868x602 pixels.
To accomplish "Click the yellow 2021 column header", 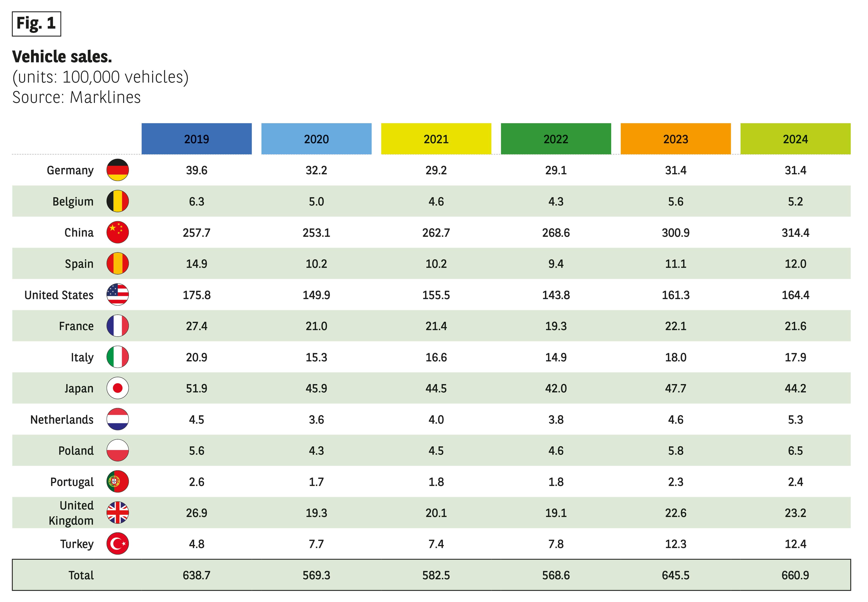I will pyautogui.click(x=436, y=139).
